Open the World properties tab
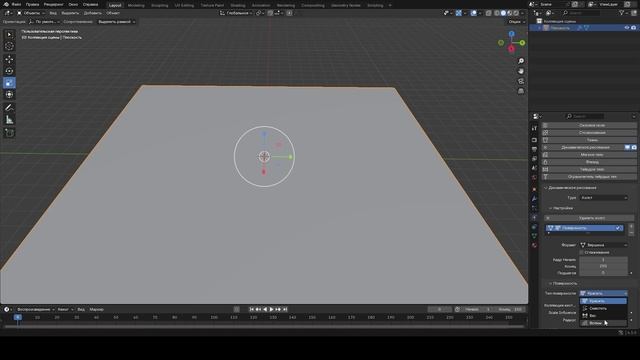Image resolution: width=640 pixels, height=360 pixels. point(534,178)
